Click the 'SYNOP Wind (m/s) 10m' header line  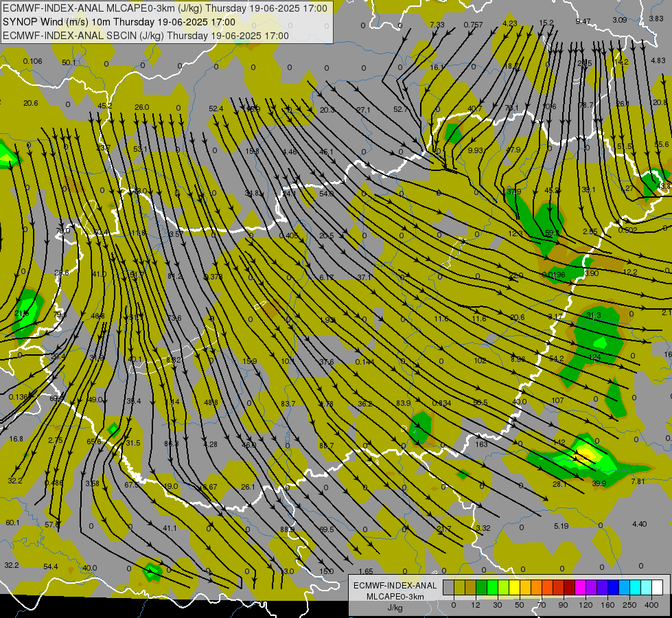point(119,22)
